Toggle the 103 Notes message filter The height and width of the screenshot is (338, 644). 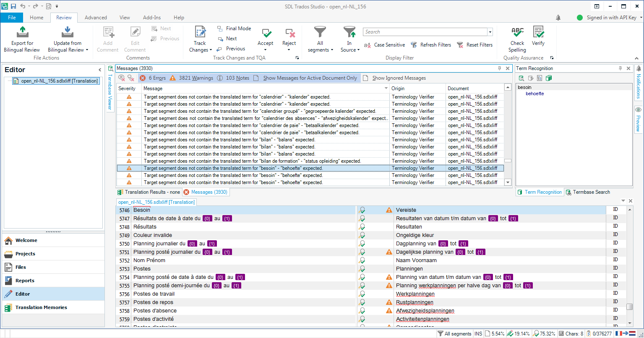pos(233,78)
